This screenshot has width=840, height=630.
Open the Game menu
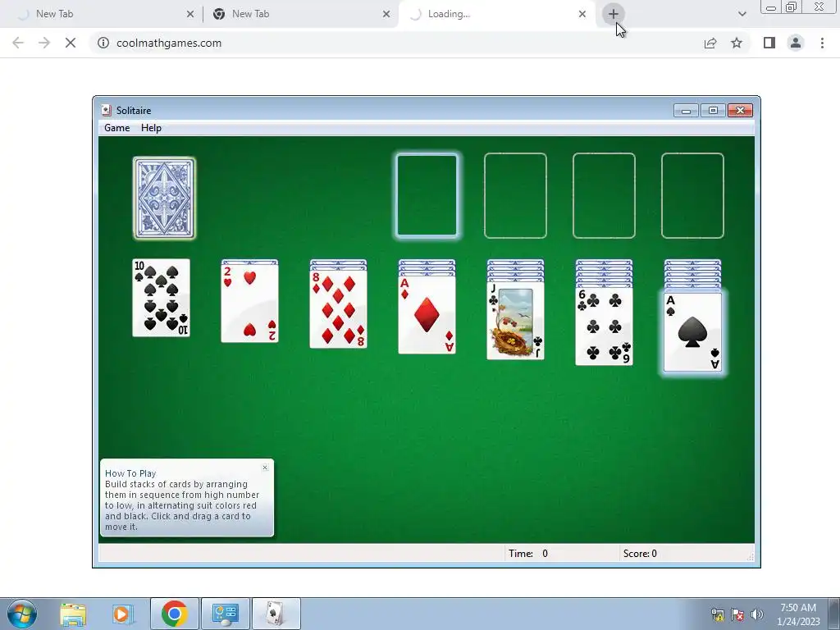(x=116, y=128)
